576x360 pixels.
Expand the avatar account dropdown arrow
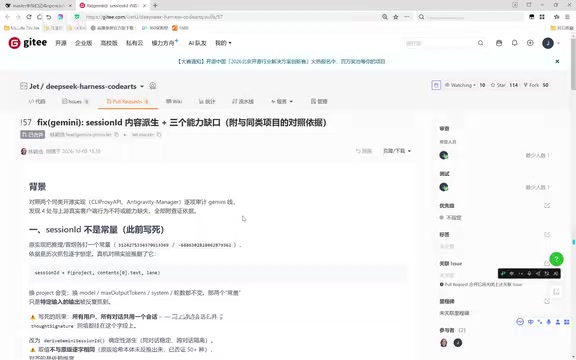pos(559,43)
